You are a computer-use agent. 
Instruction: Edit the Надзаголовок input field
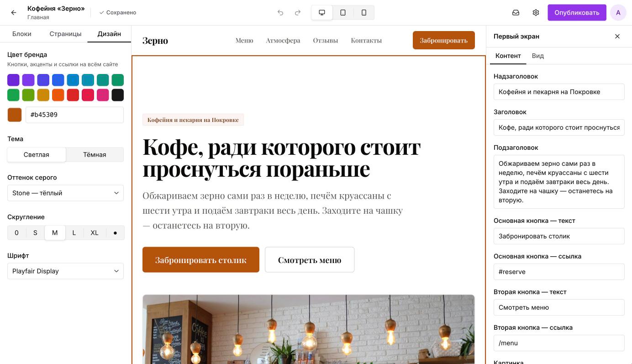tap(559, 92)
